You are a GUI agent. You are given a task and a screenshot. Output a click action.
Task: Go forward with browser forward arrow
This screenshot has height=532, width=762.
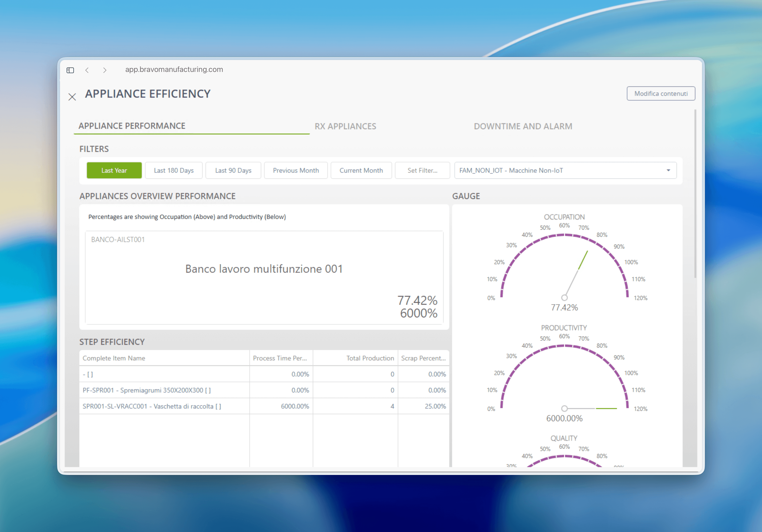coord(105,70)
